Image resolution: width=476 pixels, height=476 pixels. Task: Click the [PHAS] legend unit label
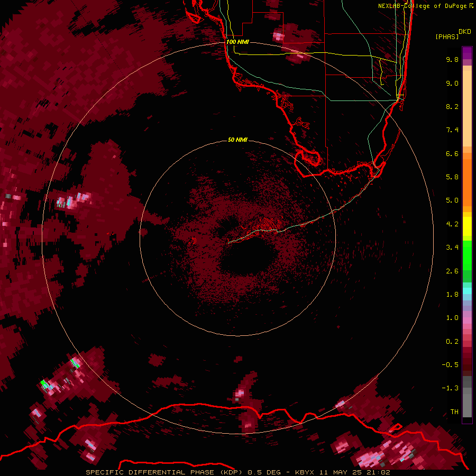click(447, 36)
